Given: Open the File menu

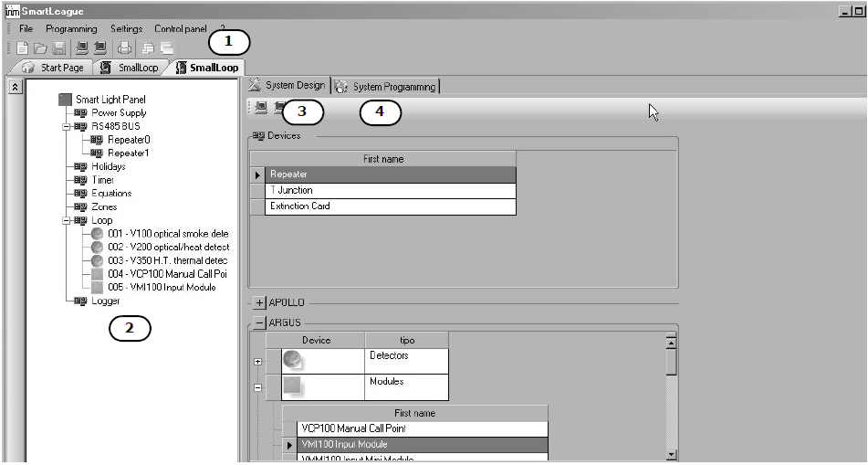Looking at the screenshot, I should 26,29.
